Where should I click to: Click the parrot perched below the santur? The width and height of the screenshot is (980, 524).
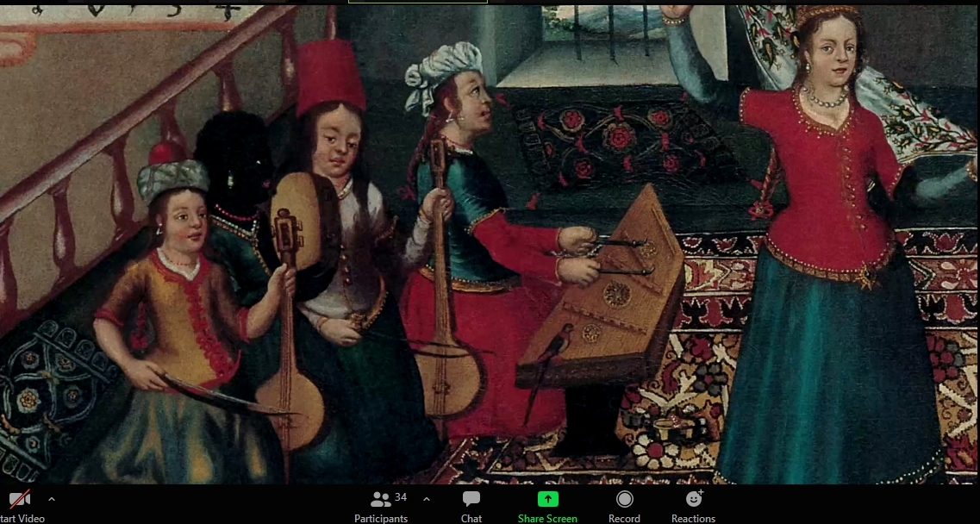point(558,346)
